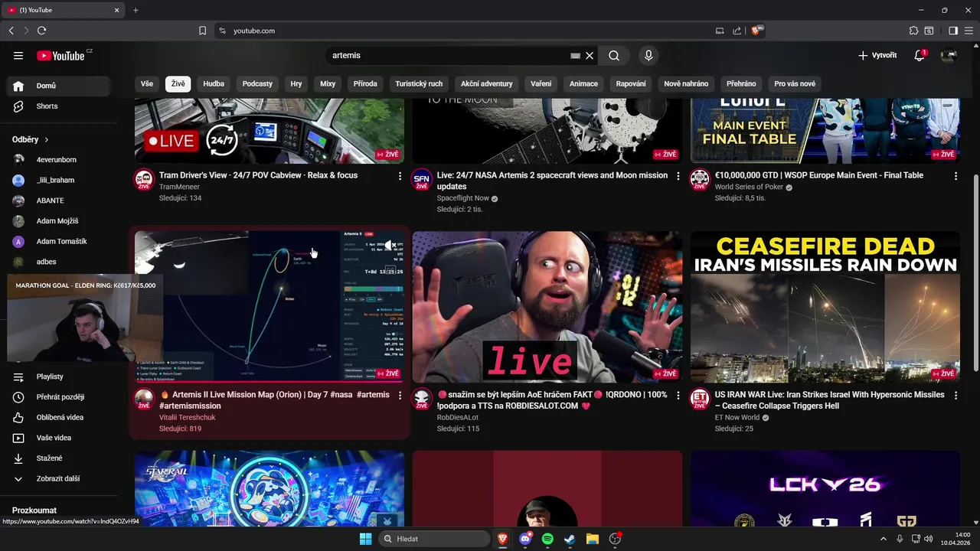The image size is (980, 551).
Task: Open Vaše videa
Action: 58,438
